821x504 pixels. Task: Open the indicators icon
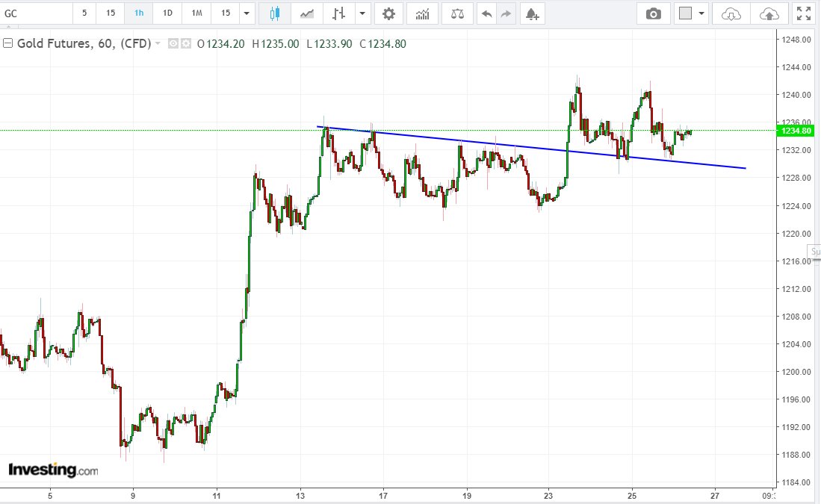pos(422,13)
